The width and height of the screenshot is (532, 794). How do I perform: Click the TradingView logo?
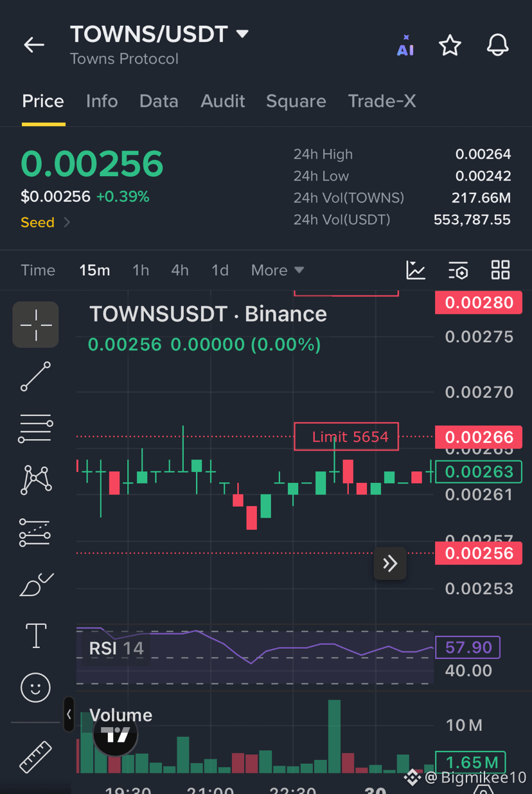pyautogui.click(x=116, y=734)
